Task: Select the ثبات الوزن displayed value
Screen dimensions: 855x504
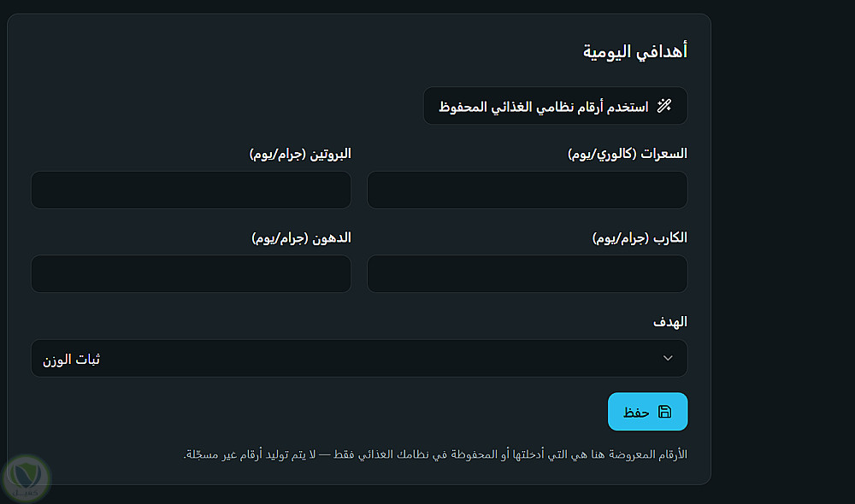Action: pyautogui.click(x=72, y=359)
